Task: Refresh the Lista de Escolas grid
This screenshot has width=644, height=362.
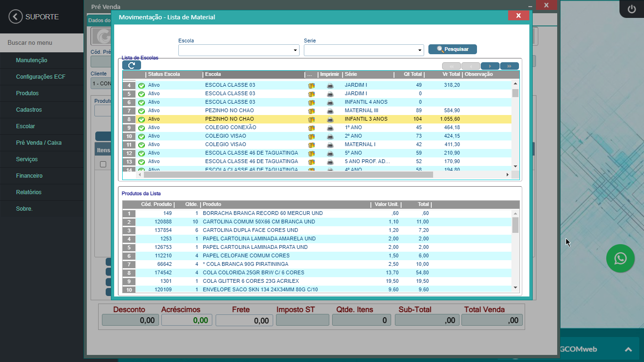Action: (x=132, y=66)
